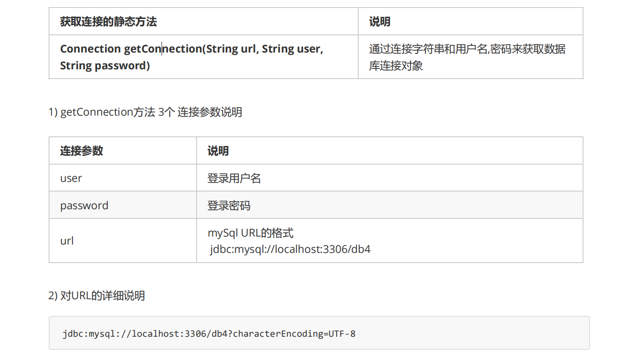The image size is (644, 361).
Task: Click the heading '2) 对URL的详细说明'
Action: [96, 296]
